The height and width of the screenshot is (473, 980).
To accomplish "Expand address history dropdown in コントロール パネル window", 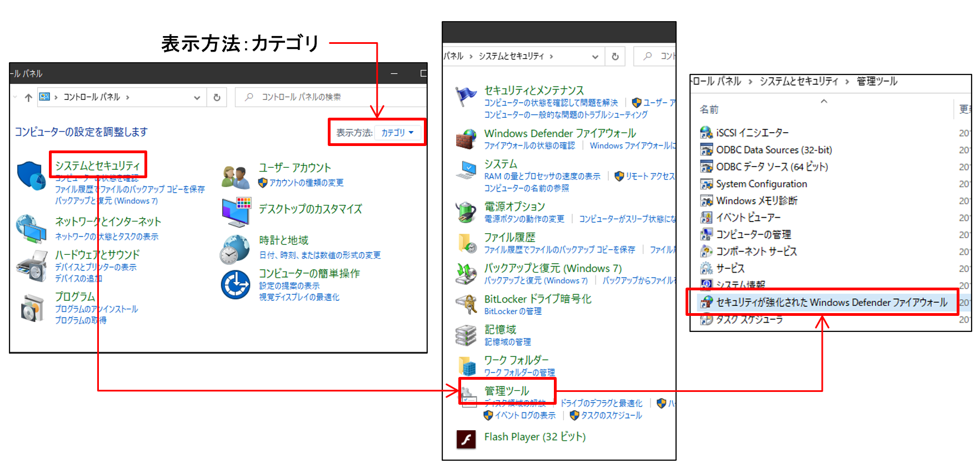I will click(x=197, y=98).
